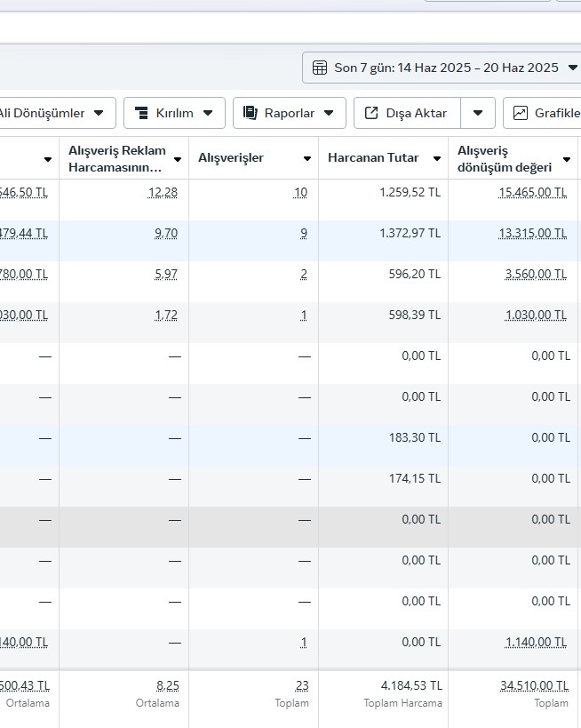Open the date range dropdown arrow
581x728 pixels.
(573, 68)
